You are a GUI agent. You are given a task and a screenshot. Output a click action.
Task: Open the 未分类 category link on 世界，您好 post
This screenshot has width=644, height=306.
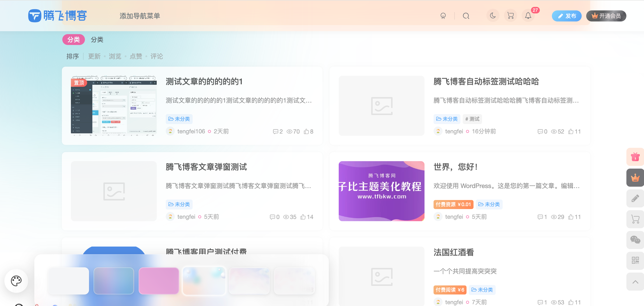point(489,205)
